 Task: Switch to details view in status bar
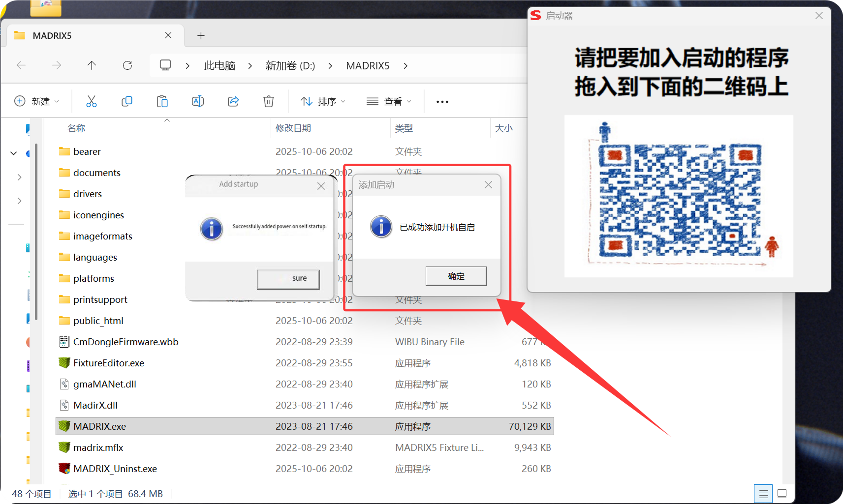(x=763, y=493)
